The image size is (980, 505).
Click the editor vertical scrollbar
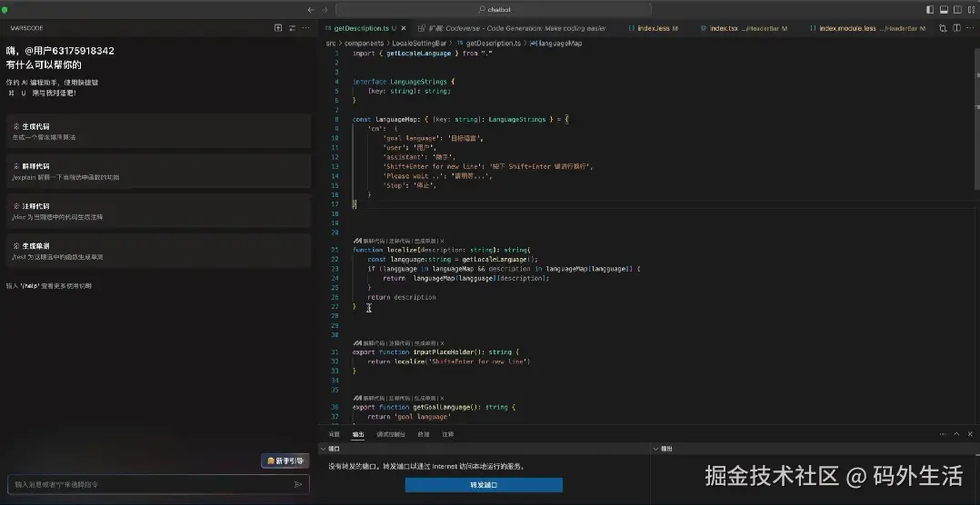976,119
